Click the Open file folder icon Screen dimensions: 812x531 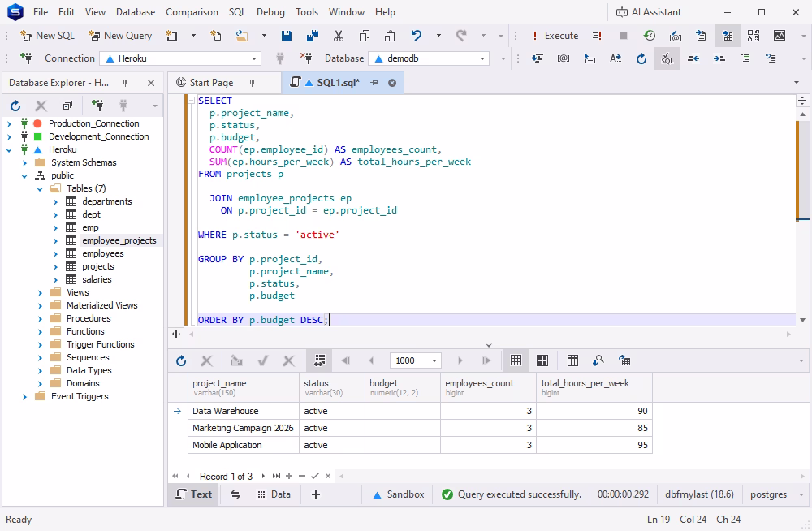pos(242,36)
